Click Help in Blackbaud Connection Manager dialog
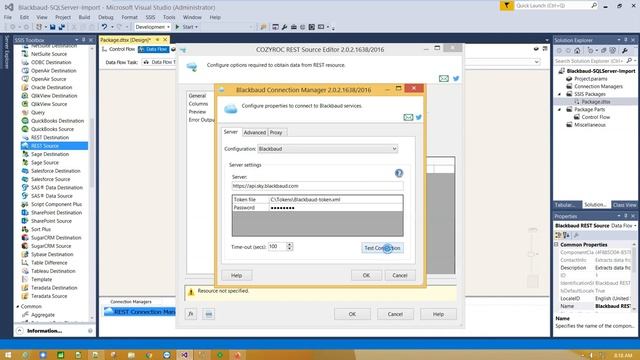 (x=237, y=275)
